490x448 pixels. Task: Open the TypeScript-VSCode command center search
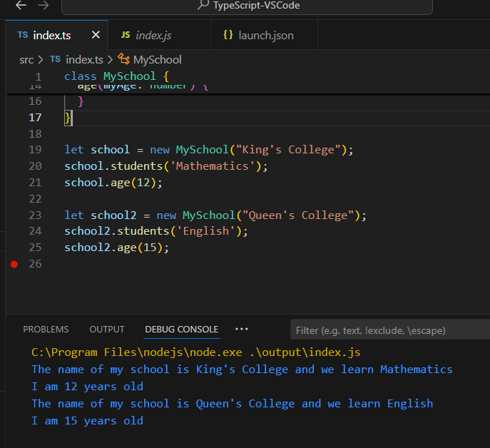(x=247, y=6)
